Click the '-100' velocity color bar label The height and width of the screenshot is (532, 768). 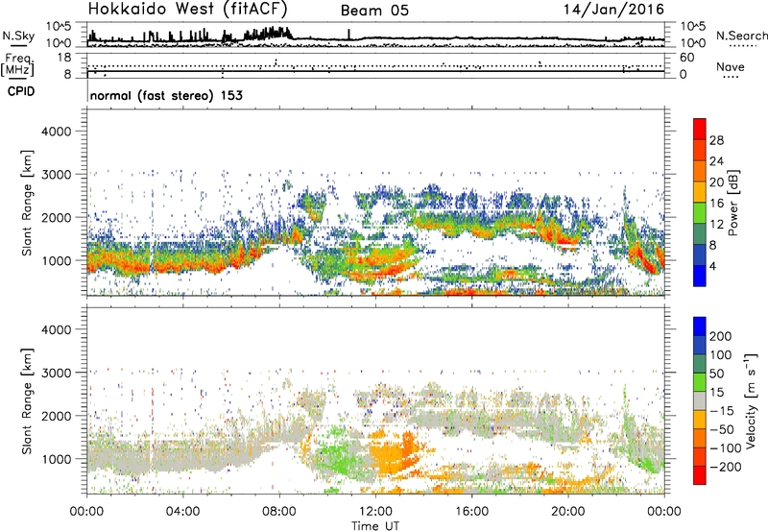pyautogui.click(x=726, y=448)
